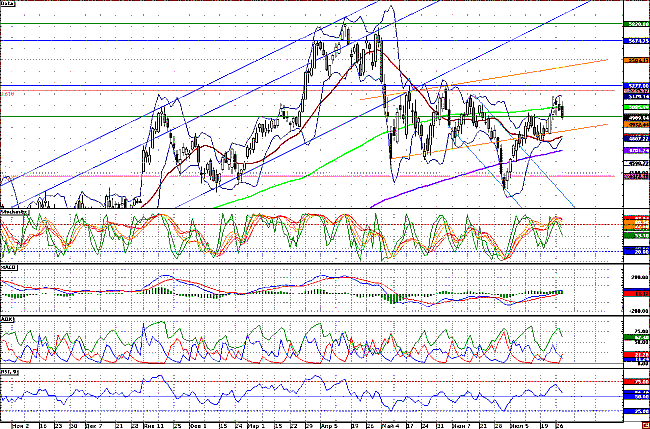Click the blue 25.00 RSI level label

pos(636,411)
